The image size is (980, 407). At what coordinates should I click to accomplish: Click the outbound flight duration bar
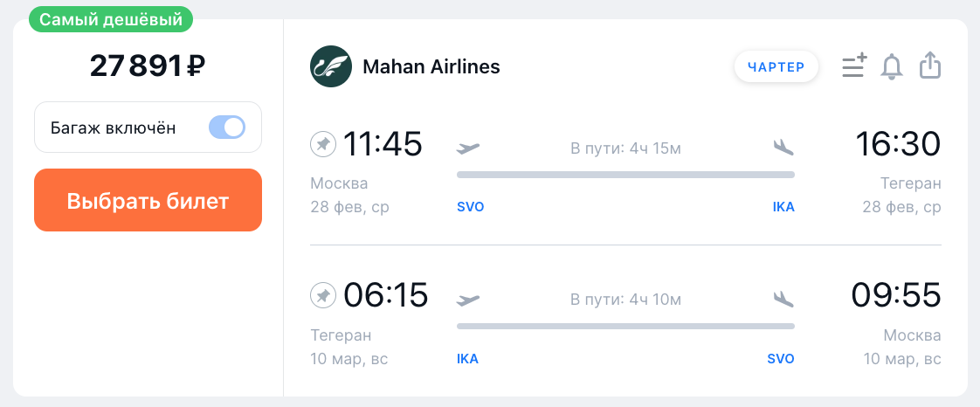pyautogui.click(x=625, y=175)
